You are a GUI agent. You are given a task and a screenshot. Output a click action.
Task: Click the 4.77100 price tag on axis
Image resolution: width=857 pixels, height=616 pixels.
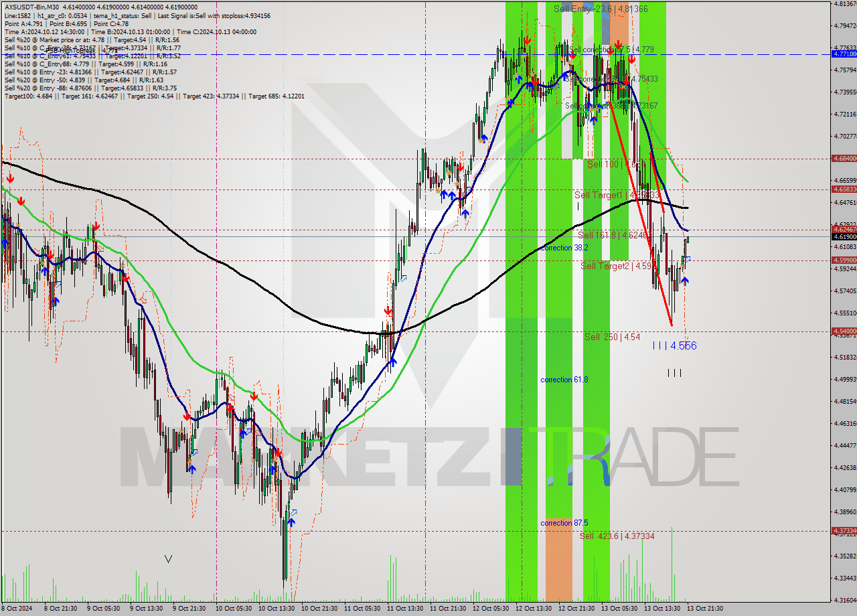point(844,54)
